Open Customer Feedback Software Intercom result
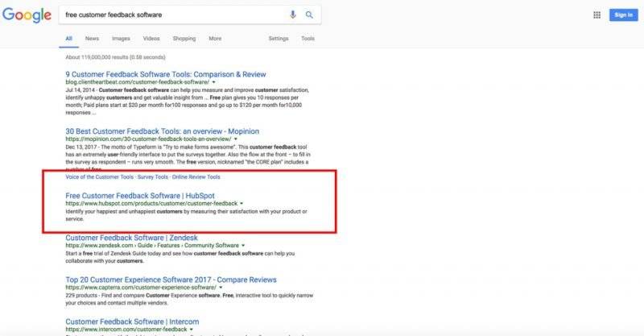 (x=132, y=321)
